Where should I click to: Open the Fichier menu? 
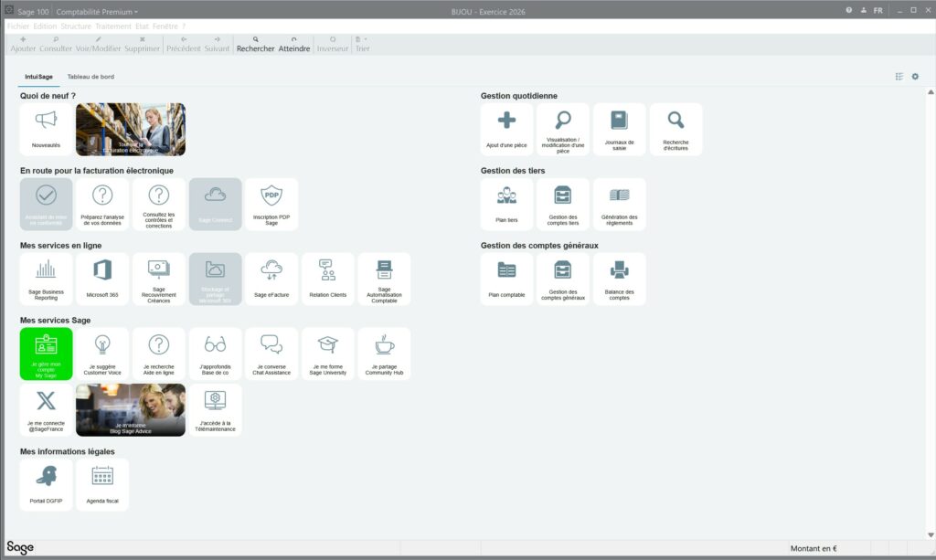(18, 26)
